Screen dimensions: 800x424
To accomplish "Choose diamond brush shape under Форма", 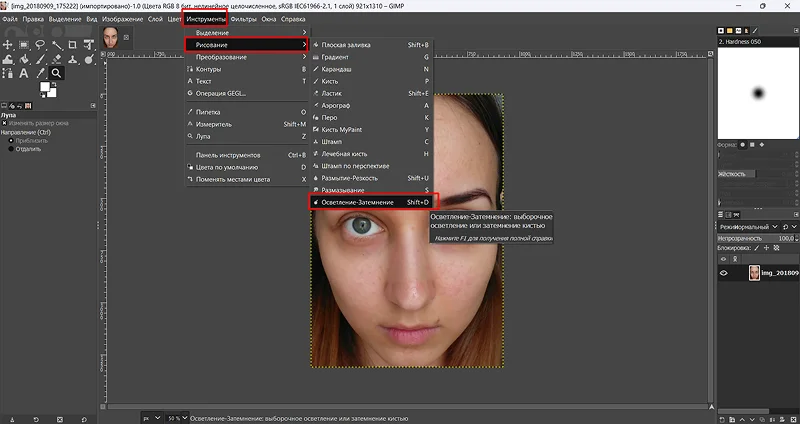I will pos(762,145).
